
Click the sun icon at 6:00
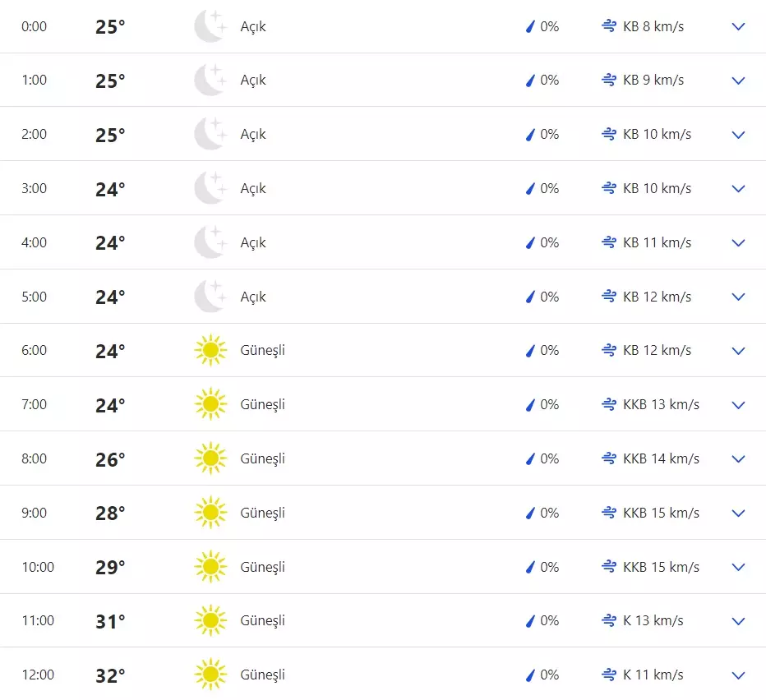coord(210,351)
